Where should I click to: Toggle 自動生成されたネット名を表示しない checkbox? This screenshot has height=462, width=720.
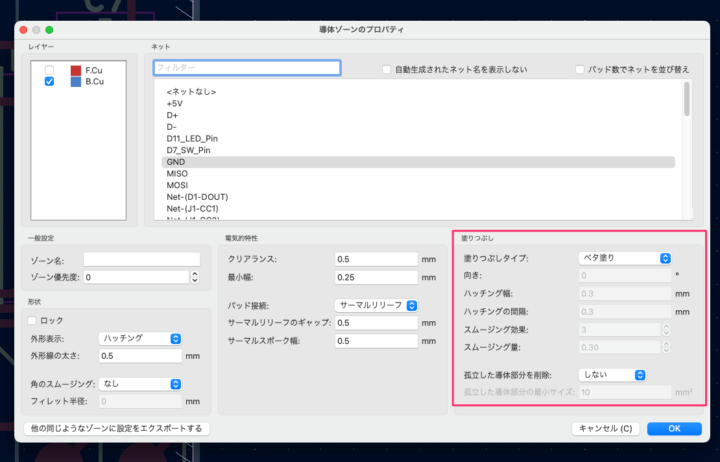387,69
